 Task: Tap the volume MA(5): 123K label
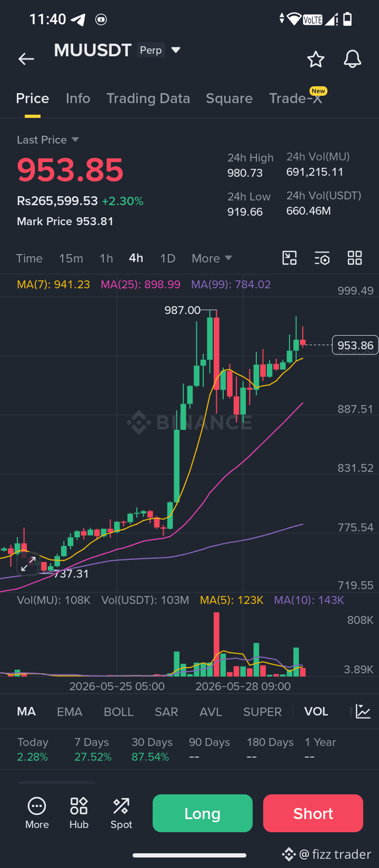[x=232, y=600]
